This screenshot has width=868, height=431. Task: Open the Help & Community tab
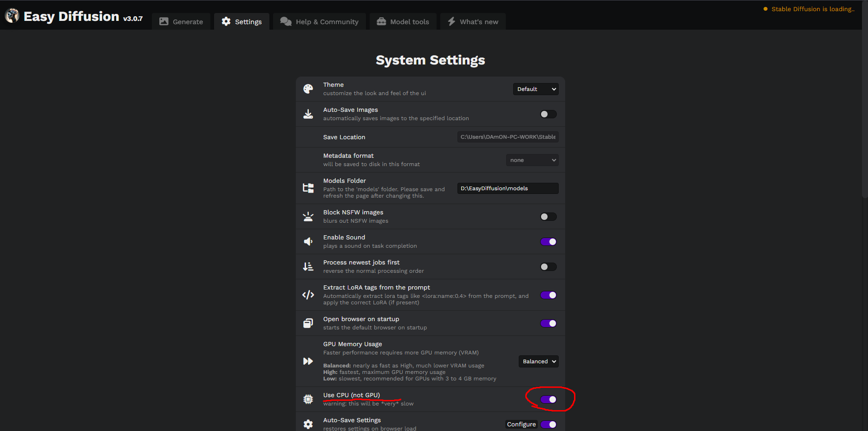pyautogui.click(x=319, y=21)
